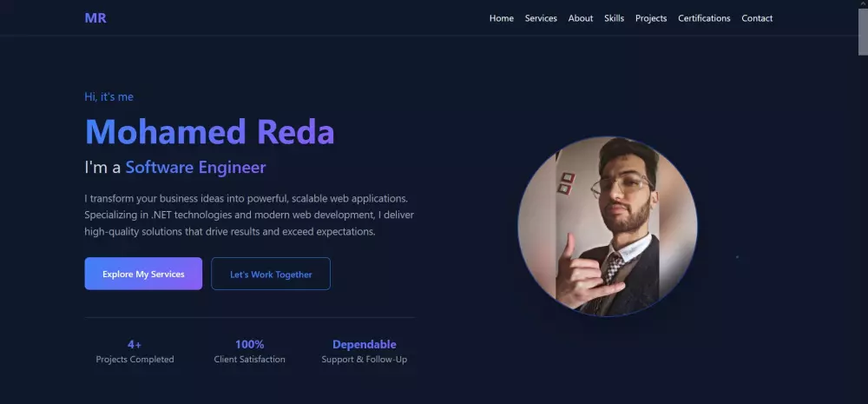Jump to the Skills section
This screenshot has width=868, height=404.
pyautogui.click(x=614, y=18)
